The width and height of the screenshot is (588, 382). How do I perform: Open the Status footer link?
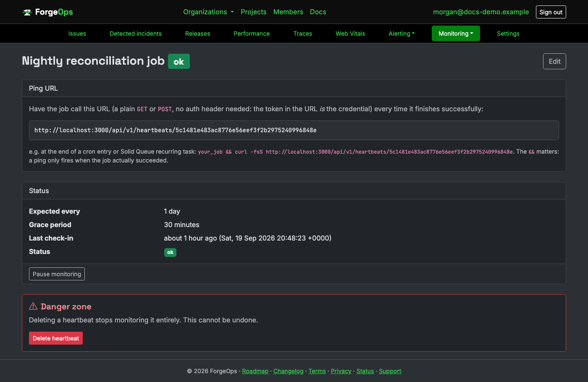[x=365, y=371]
